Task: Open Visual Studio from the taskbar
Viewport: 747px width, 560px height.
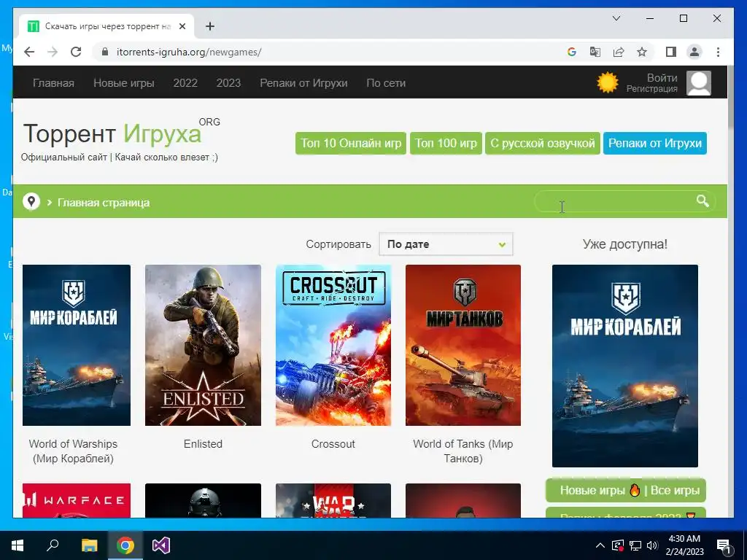Action: point(161,545)
